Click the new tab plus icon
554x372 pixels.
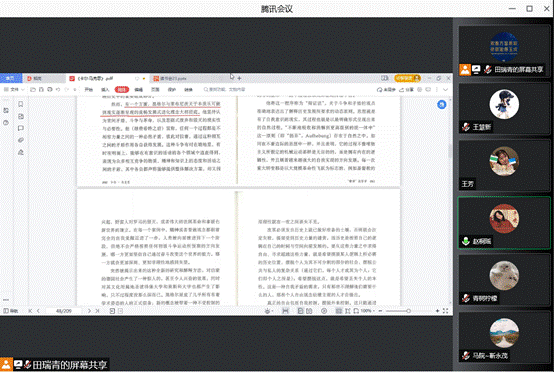pyautogui.click(x=239, y=78)
